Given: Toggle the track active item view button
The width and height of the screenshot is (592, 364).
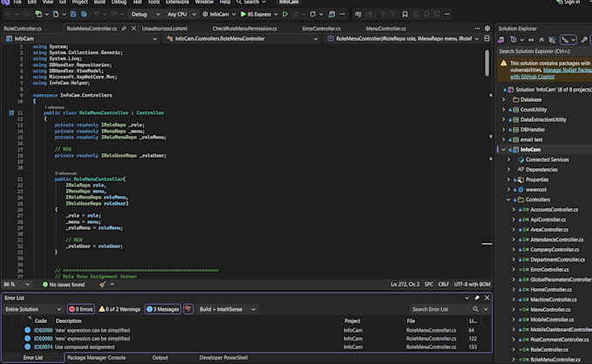Looking at the screenshot, I should (x=568, y=40).
